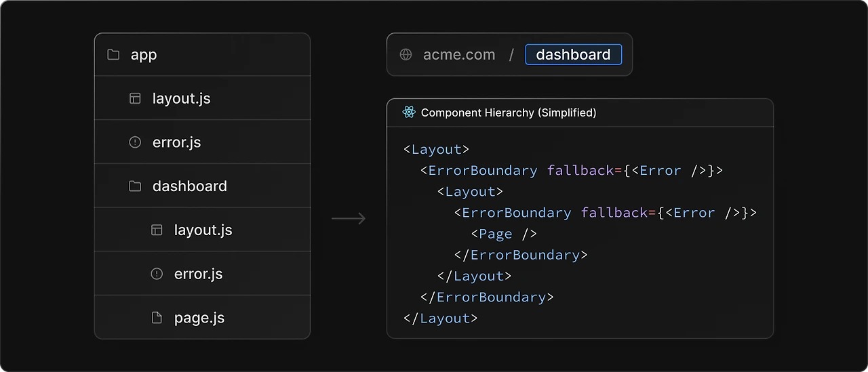The image size is (868, 372).
Task: Click the root layout.js layout icon
Action: coord(135,98)
